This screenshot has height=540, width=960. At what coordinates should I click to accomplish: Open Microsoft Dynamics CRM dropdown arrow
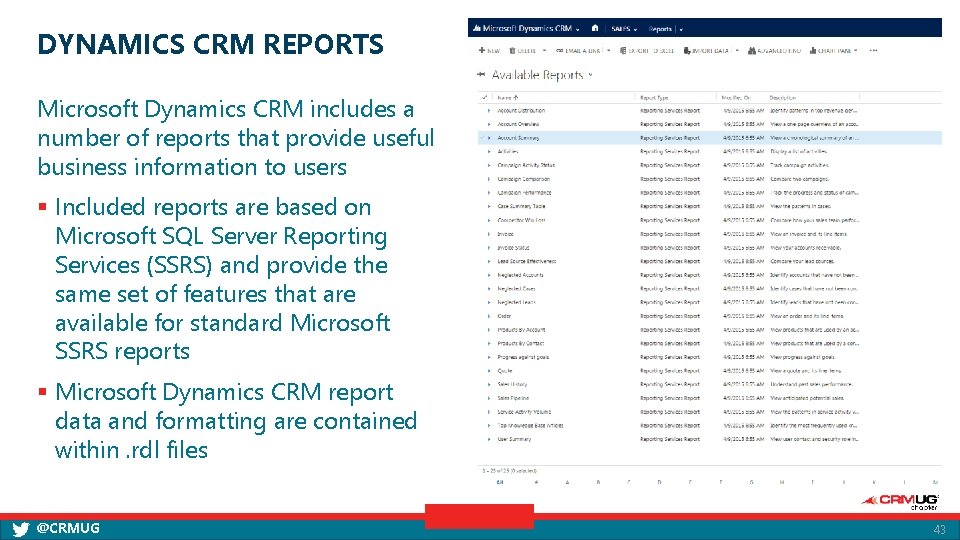click(577, 29)
